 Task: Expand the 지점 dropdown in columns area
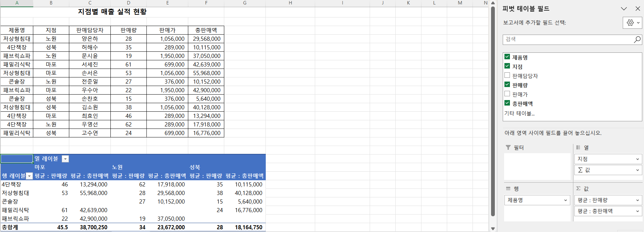pyautogui.click(x=637, y=159)
